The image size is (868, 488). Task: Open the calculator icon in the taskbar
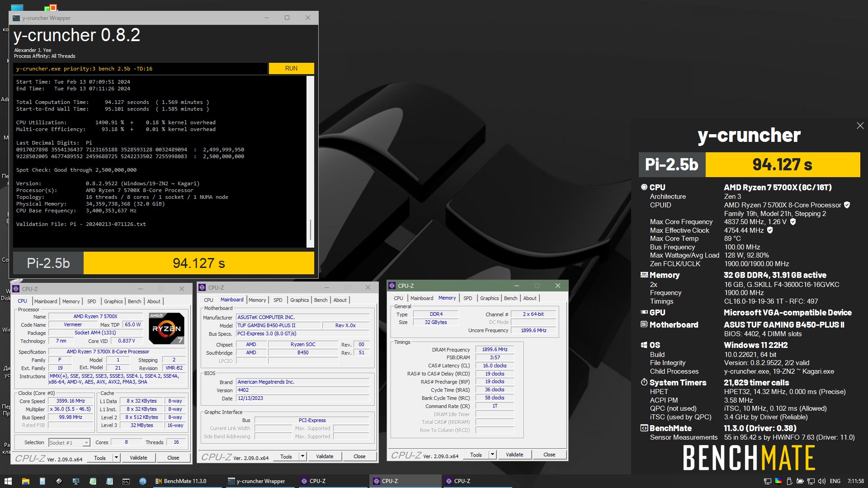[x=42, y=481]
